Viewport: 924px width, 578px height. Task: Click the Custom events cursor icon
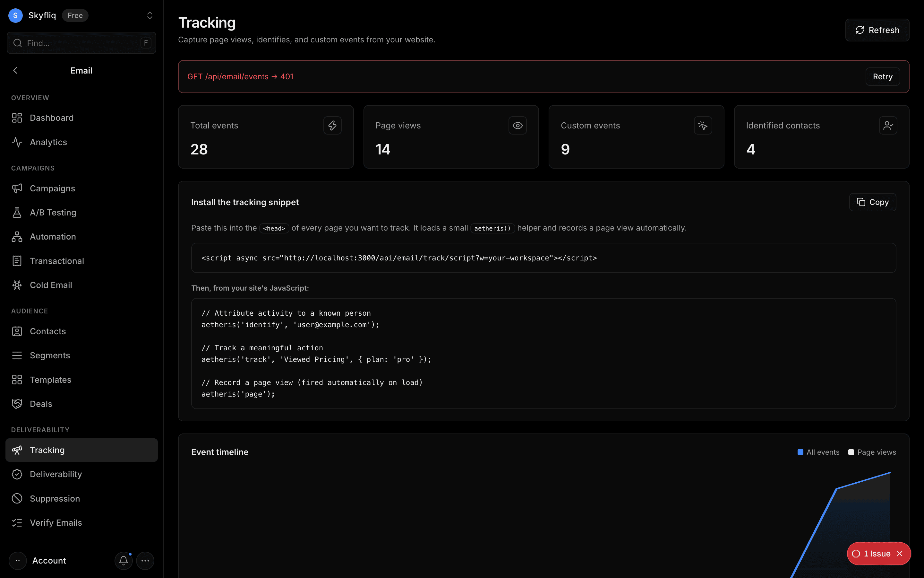703,125
